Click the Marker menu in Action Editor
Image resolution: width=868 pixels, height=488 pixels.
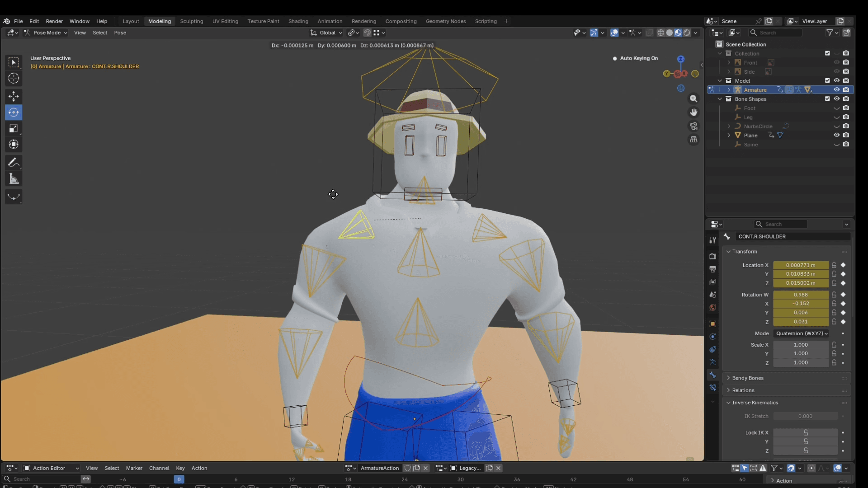(x=134, y=468)
